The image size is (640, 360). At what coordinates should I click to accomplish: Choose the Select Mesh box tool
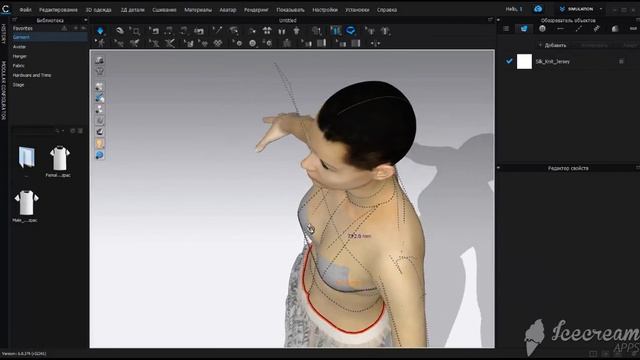tap(135, 31)
